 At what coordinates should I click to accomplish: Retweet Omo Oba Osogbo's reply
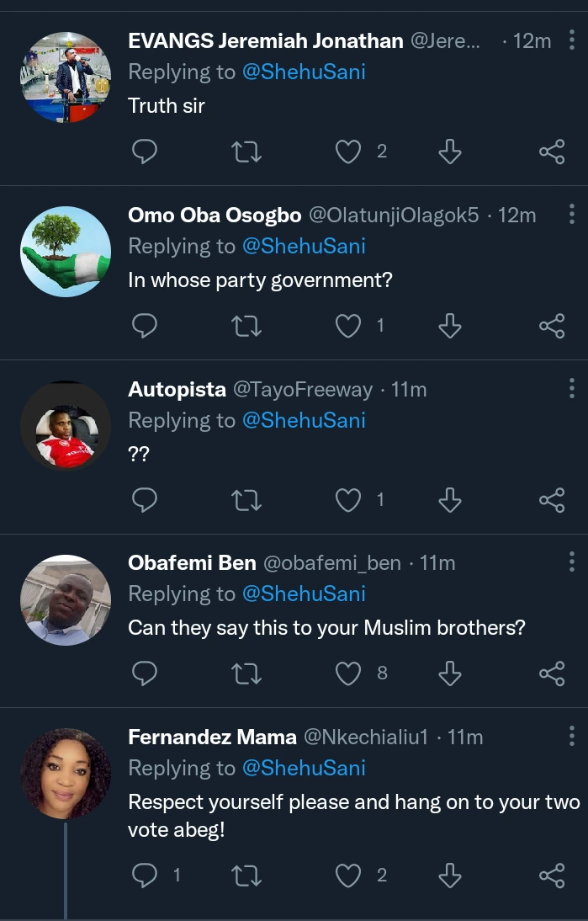(x=246, y=326)
